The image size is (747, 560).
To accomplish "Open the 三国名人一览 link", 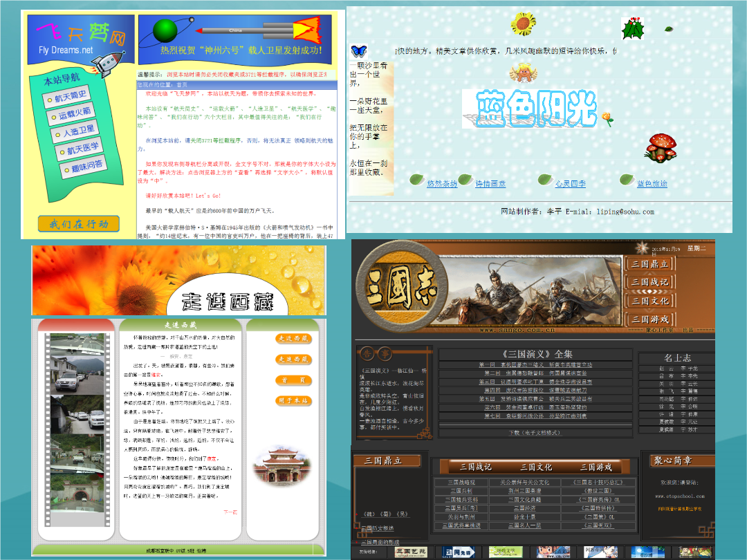I will (x=524, y=525).
